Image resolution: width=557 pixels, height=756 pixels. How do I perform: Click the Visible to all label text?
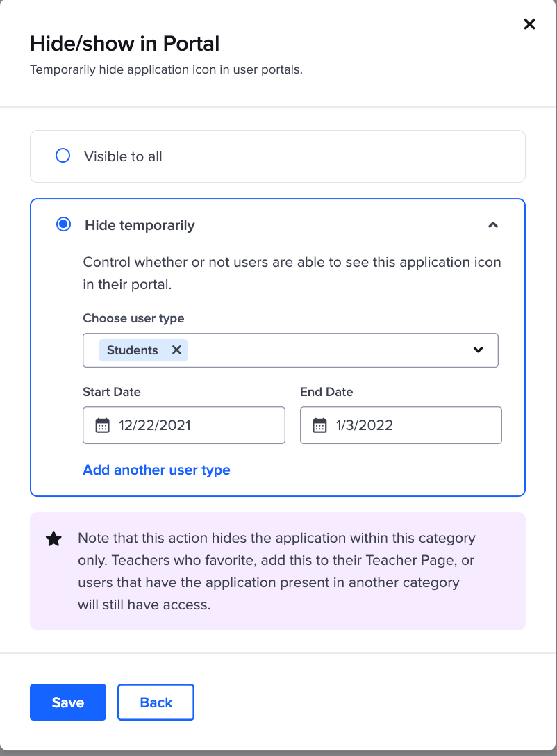point(123,156)
